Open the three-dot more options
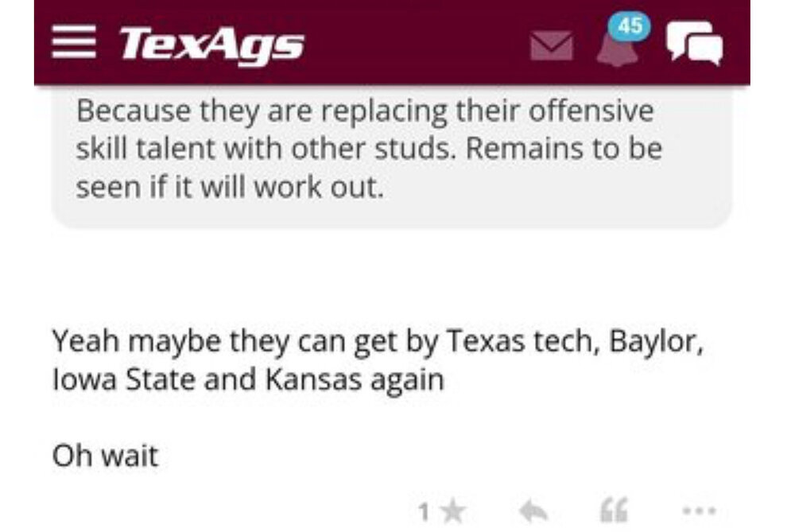Viewport: 795px width, 532px height. click(x=699, y=511)
